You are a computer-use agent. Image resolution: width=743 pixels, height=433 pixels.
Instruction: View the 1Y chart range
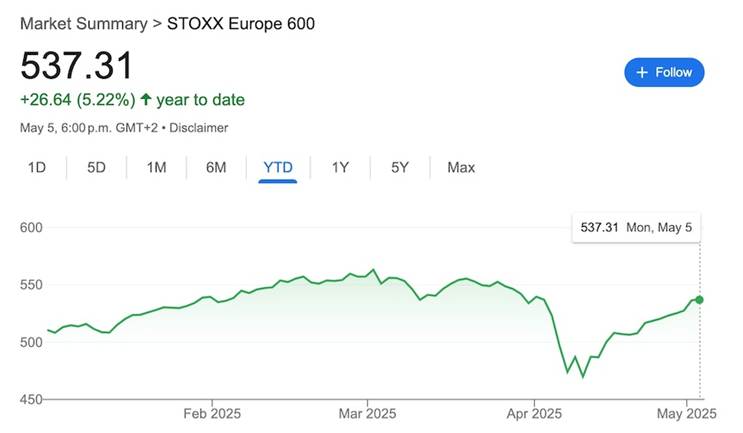coord(340,168)
